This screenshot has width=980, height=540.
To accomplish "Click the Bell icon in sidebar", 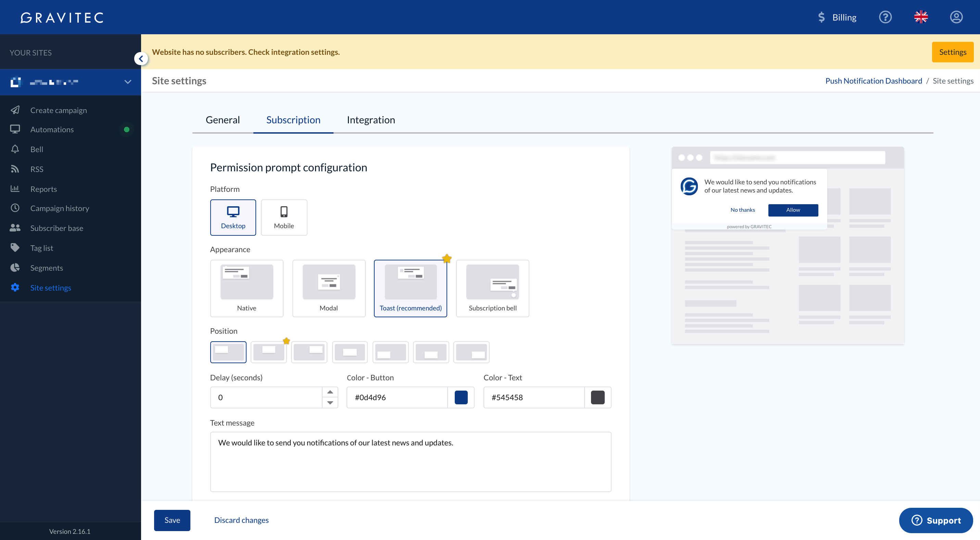I will (15, 149).
